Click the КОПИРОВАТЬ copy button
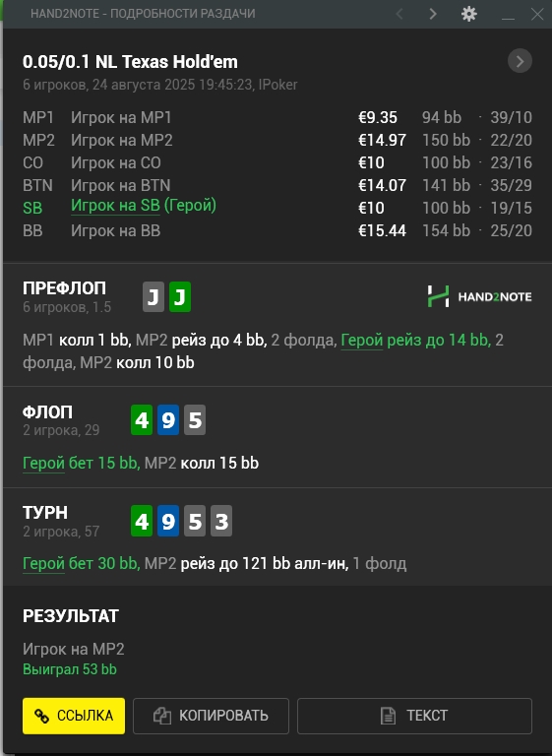This screenshot has height=756, width=552. coord(211,716)
